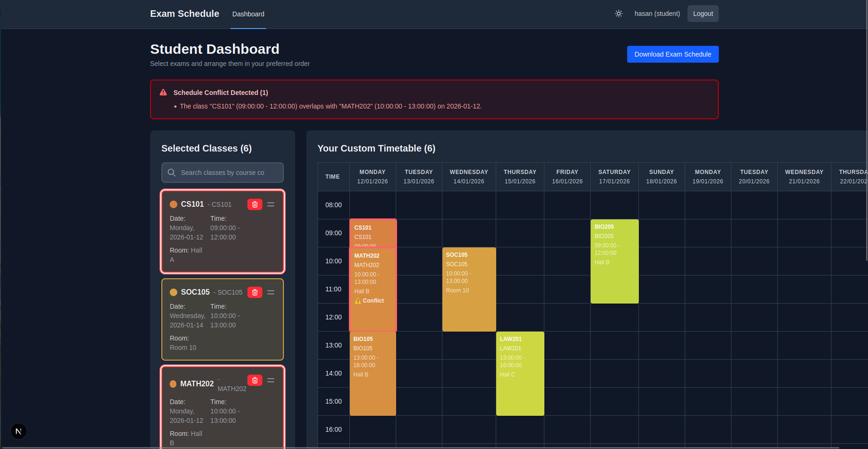This screenshot has height=449, width=868.
Task: Delete the MATH202 class with trash icon
Action: coord(255,380)
